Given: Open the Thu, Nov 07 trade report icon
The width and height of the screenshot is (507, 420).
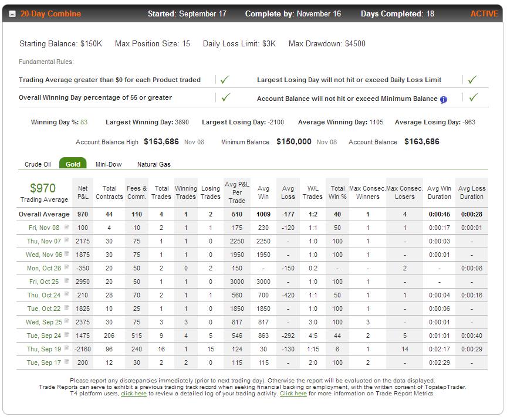Looking at the screenshot, I should [x=66, y=241].
